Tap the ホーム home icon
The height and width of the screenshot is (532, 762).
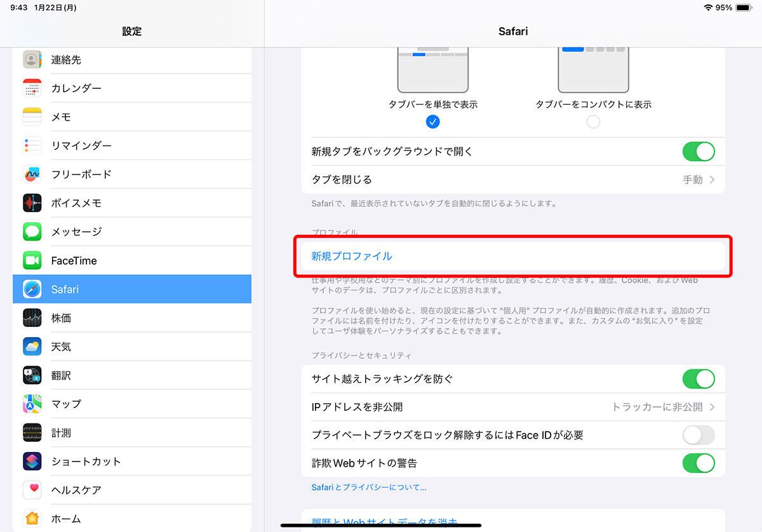[32, 519]
